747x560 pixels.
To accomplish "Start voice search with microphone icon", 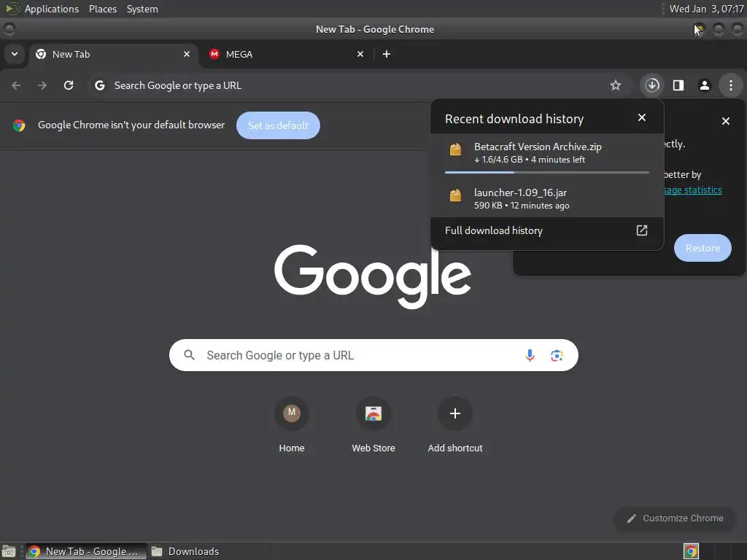I will [x=530, y=355].
